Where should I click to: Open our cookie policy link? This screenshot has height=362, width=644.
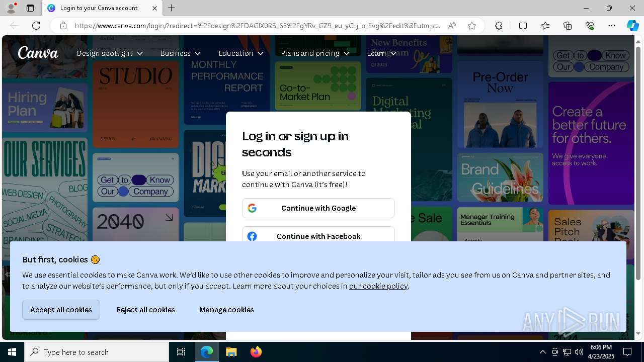(378, 286)
